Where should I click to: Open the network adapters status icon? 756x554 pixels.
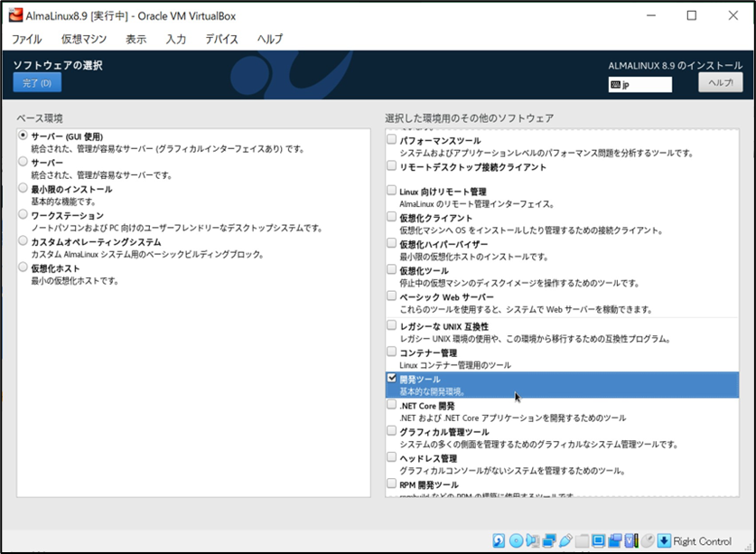tap(549, 540)
